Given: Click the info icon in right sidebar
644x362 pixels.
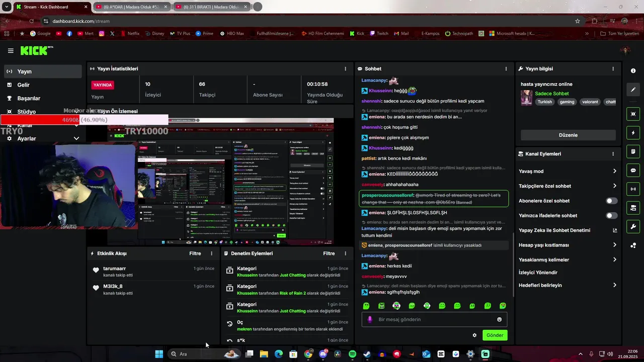Looking at the screenshot, I should pyautogui.click(x=633, y=71).
